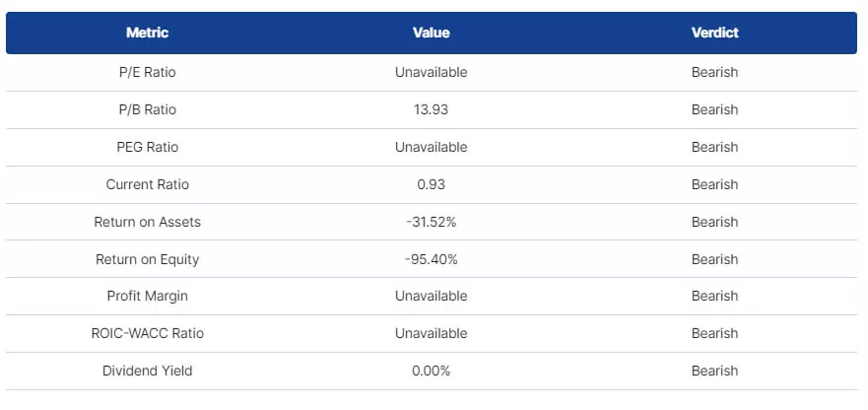Image resolution: width=868 pixels, height=410 pixels.
Task: Click Unavailable value in Profit Margin row
Action: click(431, 296)
